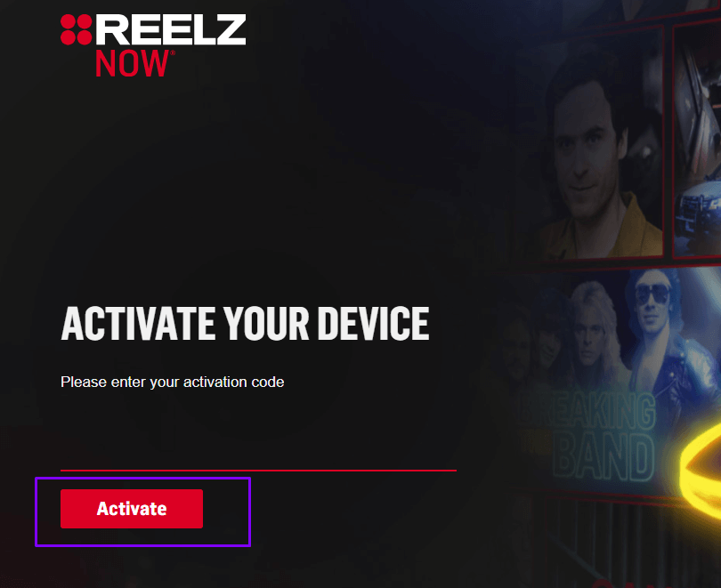Click the white REELZ wordmark
This screenshot has height=588, width=721.
point(171,29)
